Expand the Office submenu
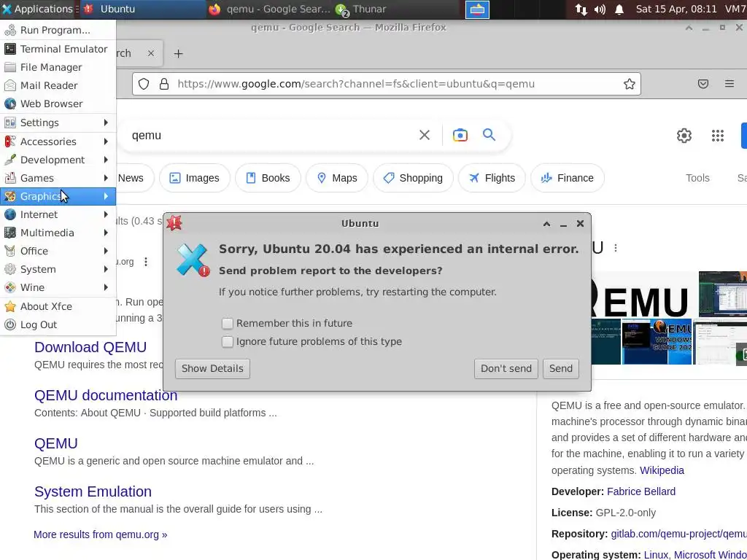Screen dimensions: 747x560 point(58,251)
